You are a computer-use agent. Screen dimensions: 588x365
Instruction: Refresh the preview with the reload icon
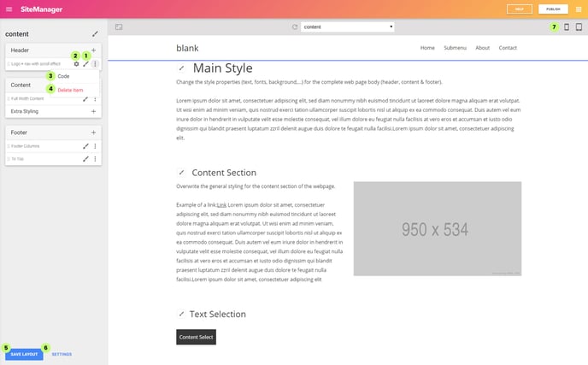295,27
